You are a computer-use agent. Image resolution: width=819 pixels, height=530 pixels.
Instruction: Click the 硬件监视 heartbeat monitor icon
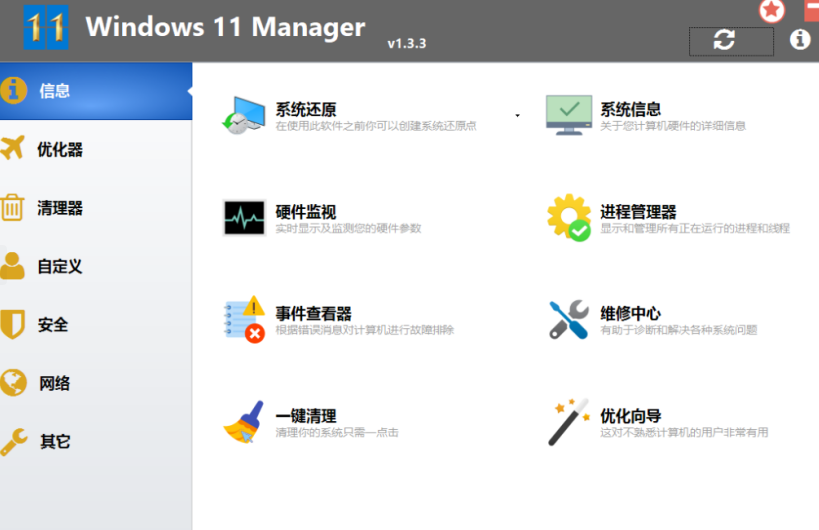[x=244, y=218]
